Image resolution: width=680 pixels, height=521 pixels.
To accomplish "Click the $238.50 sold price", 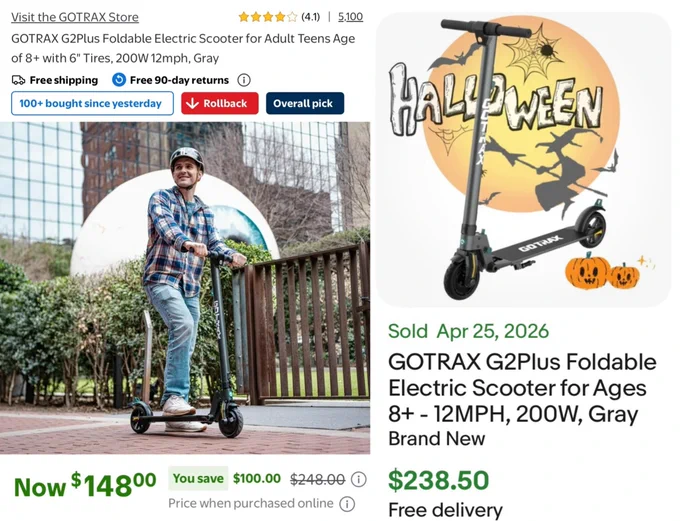I will 438,480.
